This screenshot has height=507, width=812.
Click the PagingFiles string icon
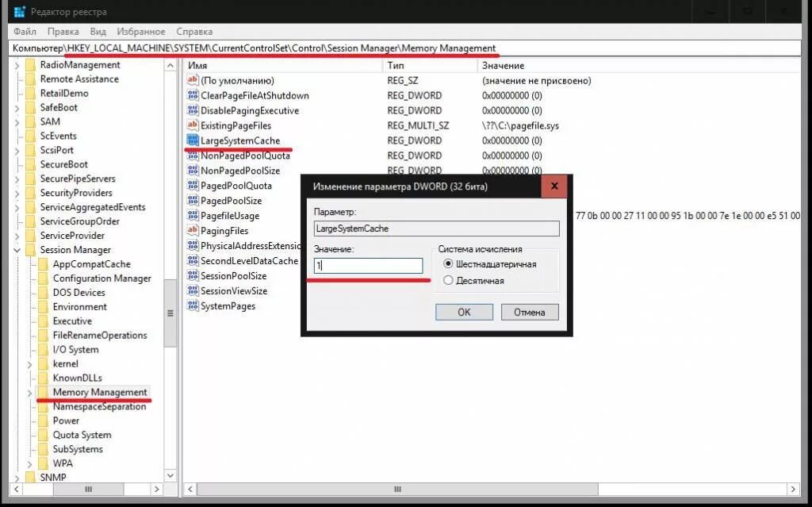point(193,231)
